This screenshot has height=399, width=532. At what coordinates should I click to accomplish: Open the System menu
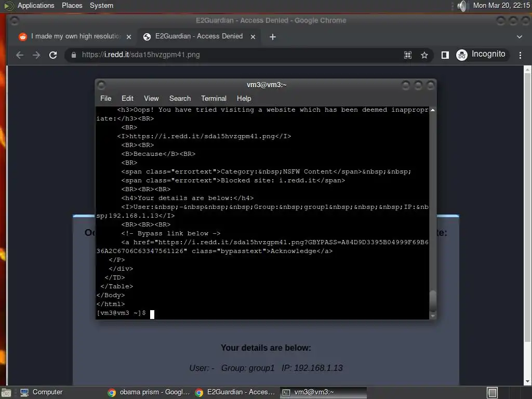pos(101,5)
